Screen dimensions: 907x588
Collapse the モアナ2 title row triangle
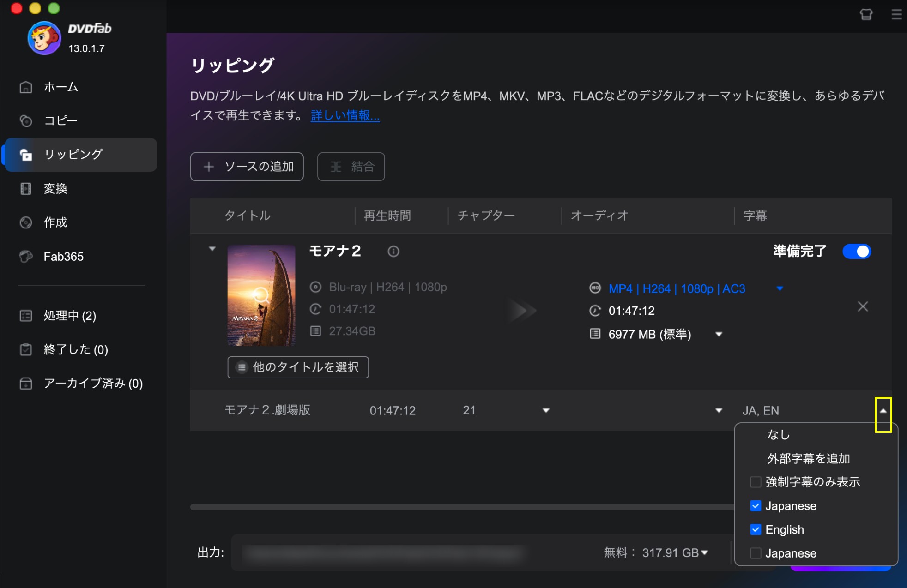(x=212, y=249)
